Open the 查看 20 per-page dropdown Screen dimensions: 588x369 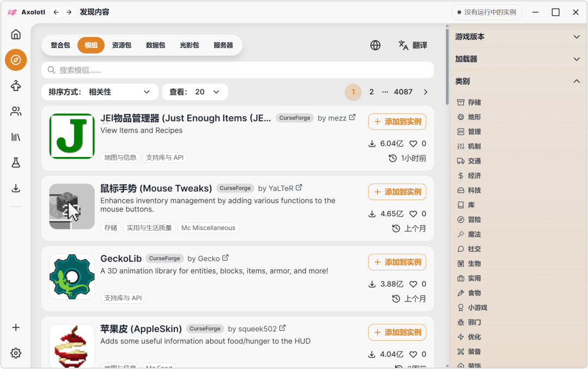(195, 92)
